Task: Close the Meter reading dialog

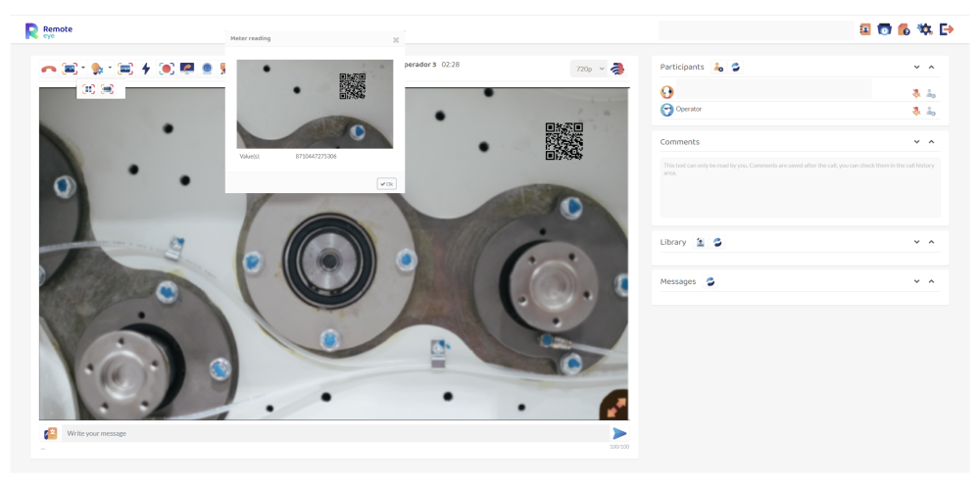Action: [396, 40]
